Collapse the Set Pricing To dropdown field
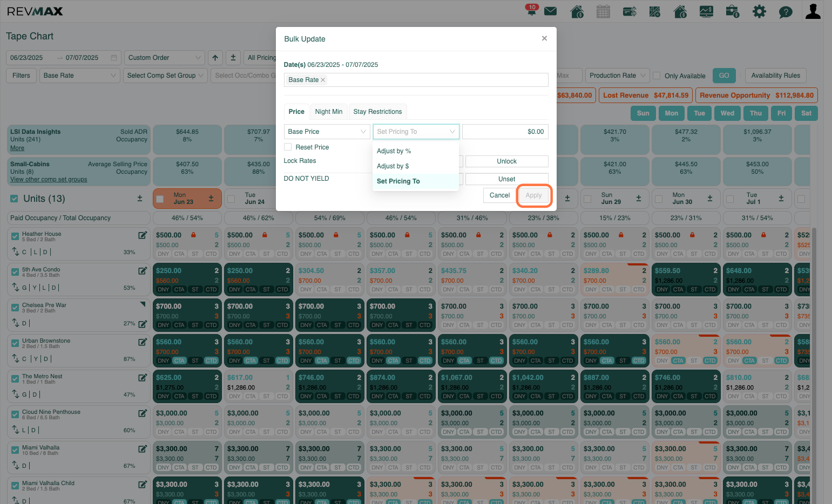 pos(416,132)
